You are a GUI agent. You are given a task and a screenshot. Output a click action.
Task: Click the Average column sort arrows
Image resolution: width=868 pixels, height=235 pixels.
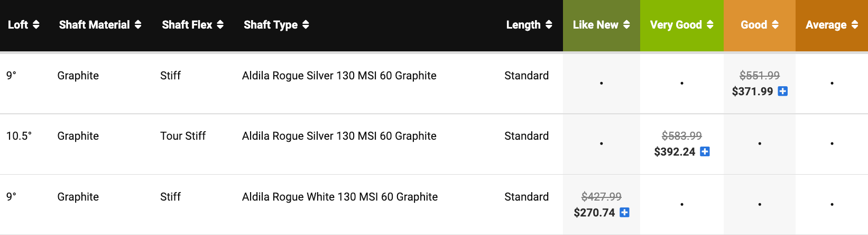click(x=855, y=25)
